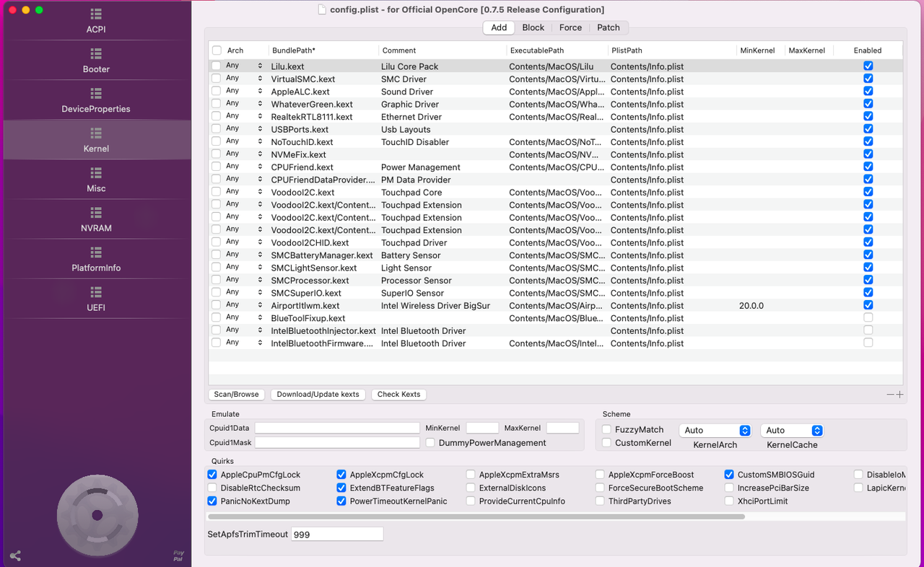Viewport: 924px width, 567px height.
Task: Open the PlatformInfo section icon
Action: click(x=96, y=252)
